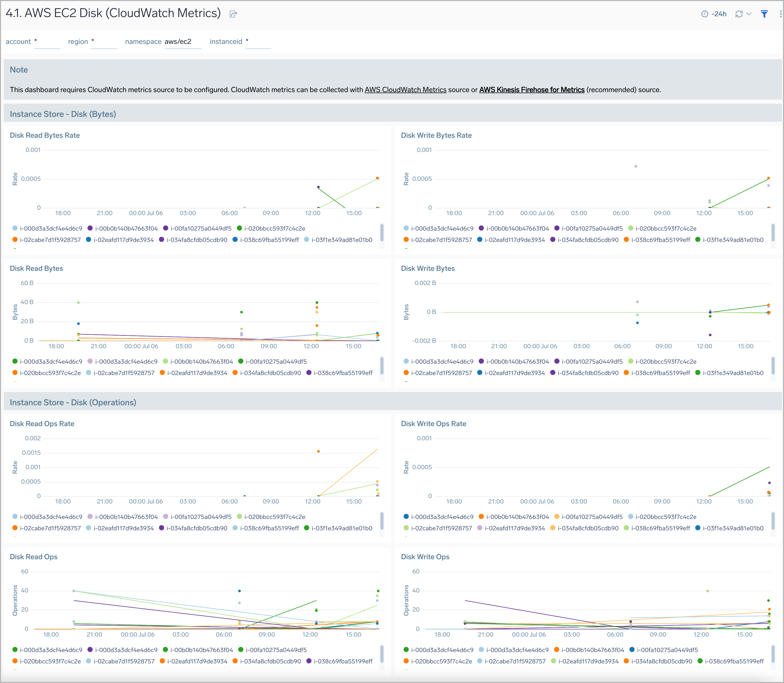This screenshot has height=683, width=784.
Task: Click the orange data point at 0.0015 in Disk Read Ops Rate
Action: [318, 452]
